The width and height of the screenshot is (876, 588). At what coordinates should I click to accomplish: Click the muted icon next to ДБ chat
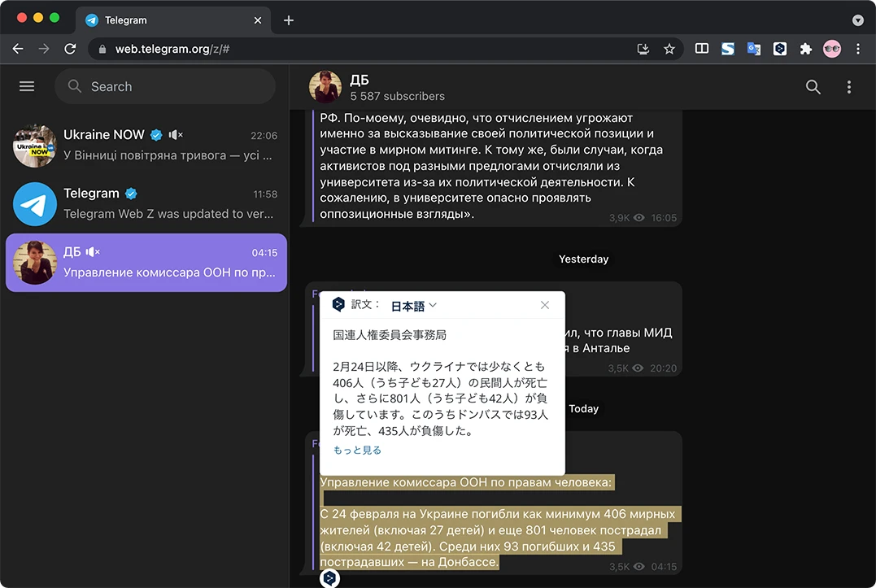(x=93, y=252)
